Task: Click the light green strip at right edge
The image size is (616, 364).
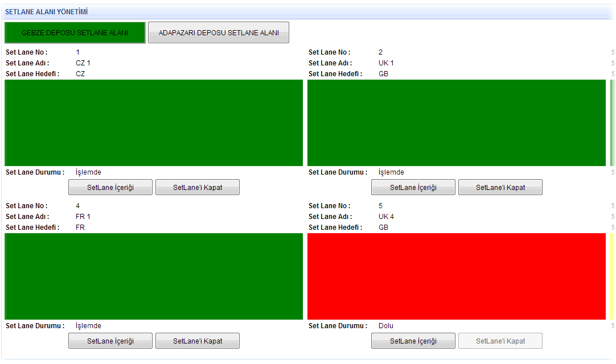Action: [613, 123]
